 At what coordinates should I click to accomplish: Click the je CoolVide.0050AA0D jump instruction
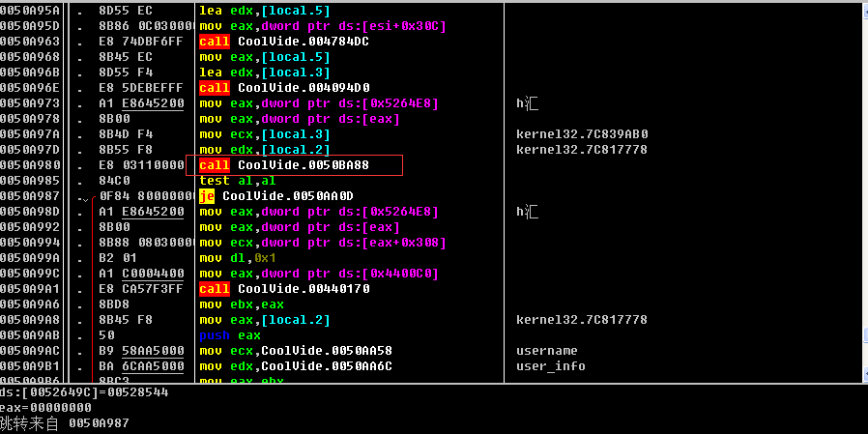275,196
